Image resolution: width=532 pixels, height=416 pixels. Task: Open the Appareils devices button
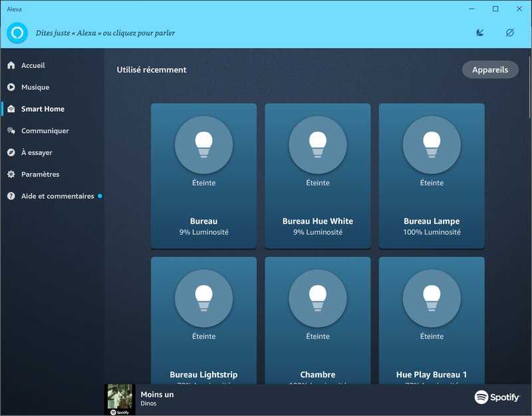(490, 70)
